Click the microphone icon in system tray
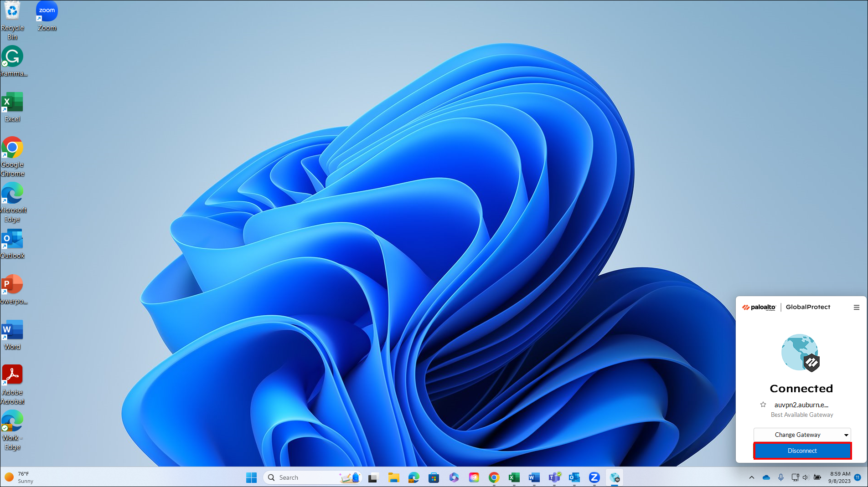868x487 pixels. (x=781, y=477)
